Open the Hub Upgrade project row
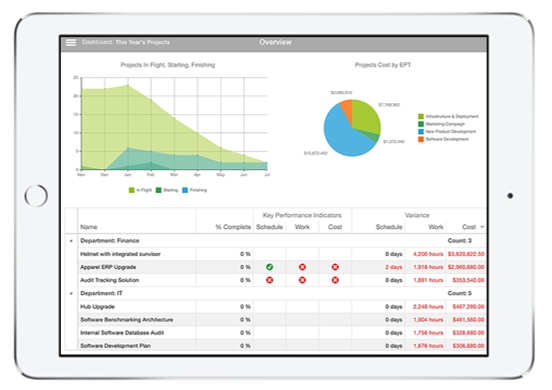 click(x=276, y=307)
